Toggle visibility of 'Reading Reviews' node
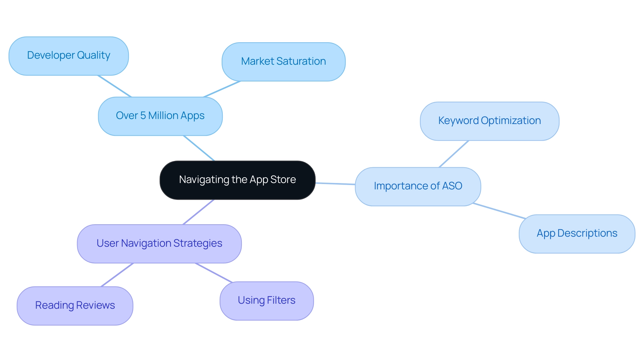 point(75,305)
